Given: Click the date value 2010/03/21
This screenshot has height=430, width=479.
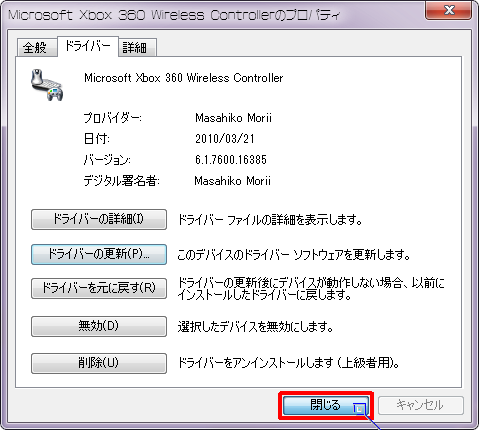Looking at the screenshot, I should click(225, 139).
